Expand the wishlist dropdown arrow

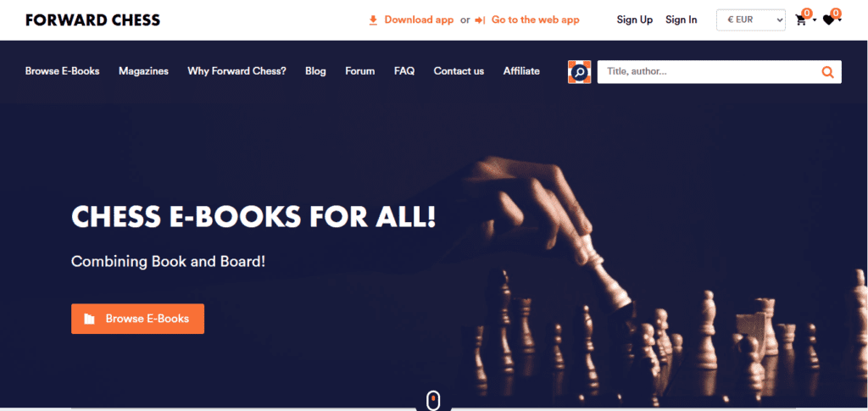840,21
